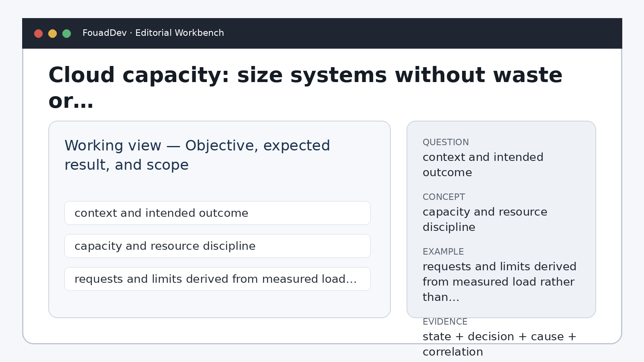Select the 'context and intended outcome' row
Viewport: 644px width, 362px height.
(x=217, y=213)
